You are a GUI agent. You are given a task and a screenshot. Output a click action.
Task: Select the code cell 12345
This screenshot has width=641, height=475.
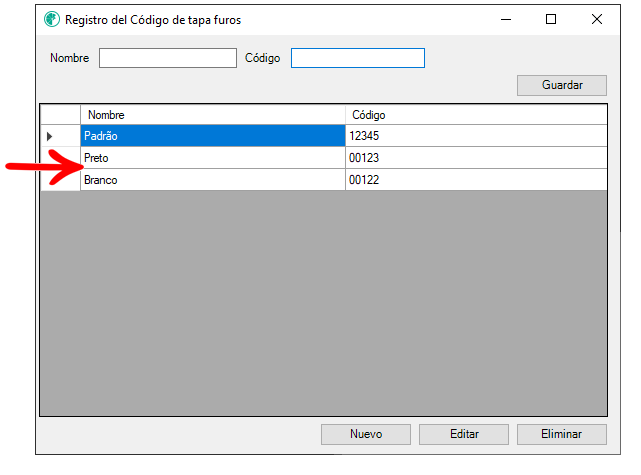point(476,136)
